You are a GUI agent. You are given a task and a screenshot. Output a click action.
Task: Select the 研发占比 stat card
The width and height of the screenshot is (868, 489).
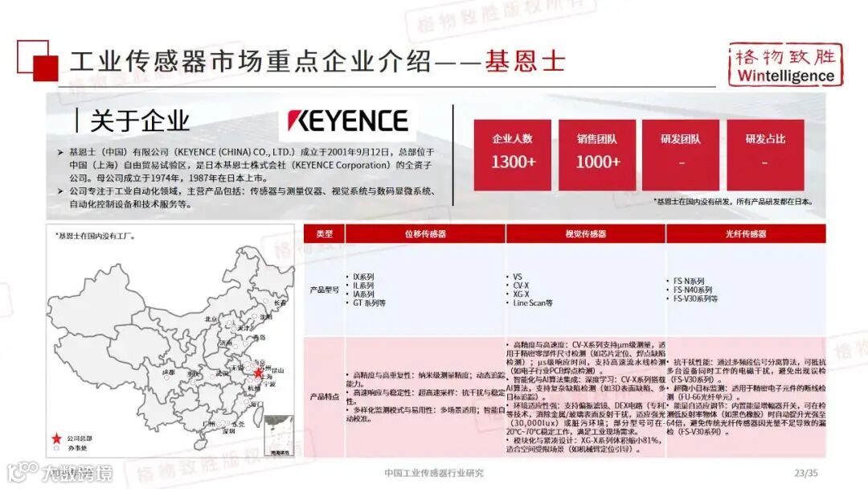tap(766, 155)
